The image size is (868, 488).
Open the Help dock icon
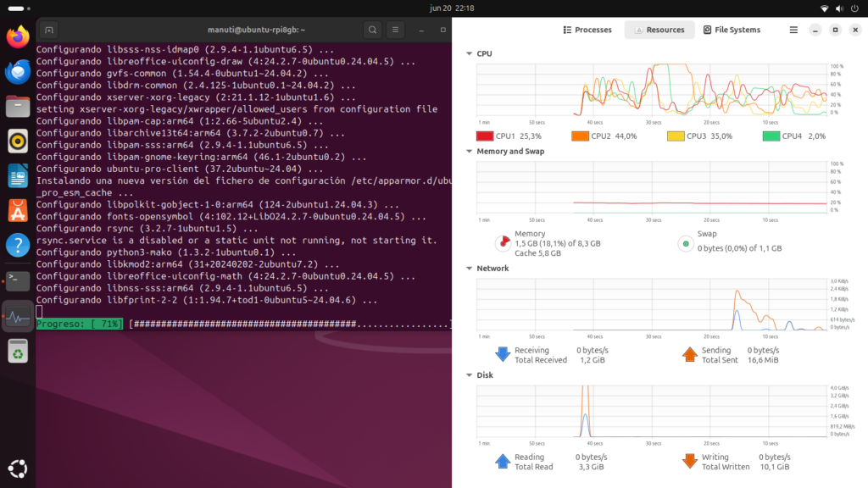click(18, 245)
